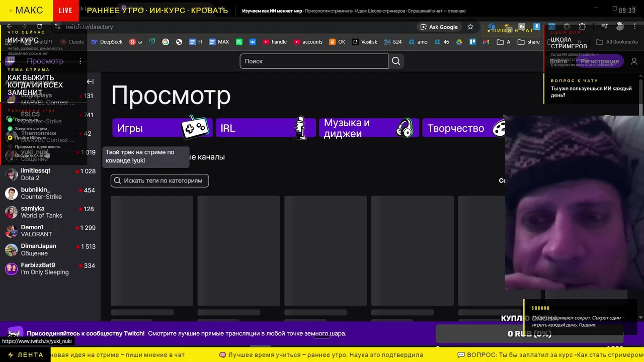The width and height of the screenshot is (644, 362).
Task: Open the 46 bookmark
Action: coord(442,42)
